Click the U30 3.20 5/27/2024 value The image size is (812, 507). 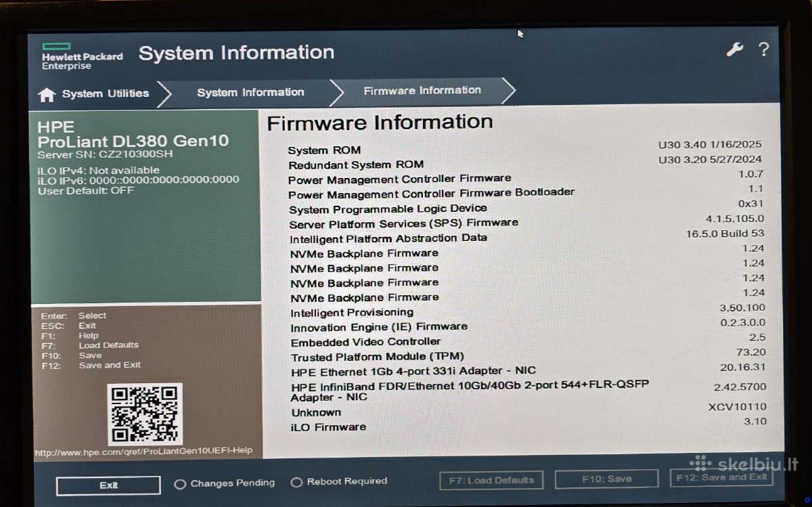tap(710, 159)
